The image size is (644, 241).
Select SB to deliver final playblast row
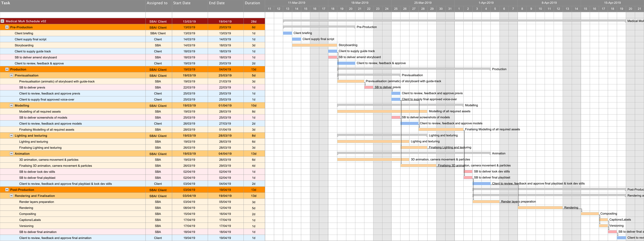132,178
